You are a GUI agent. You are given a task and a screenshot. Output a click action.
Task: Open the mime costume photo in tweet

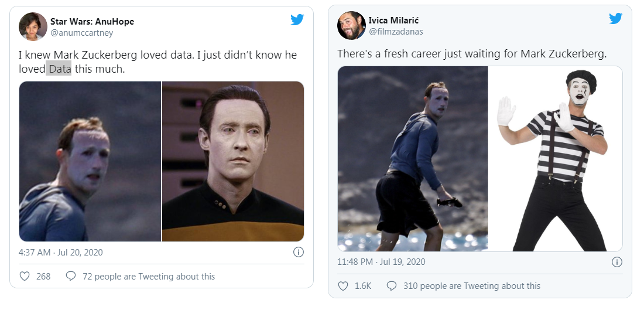coord(555,158)
